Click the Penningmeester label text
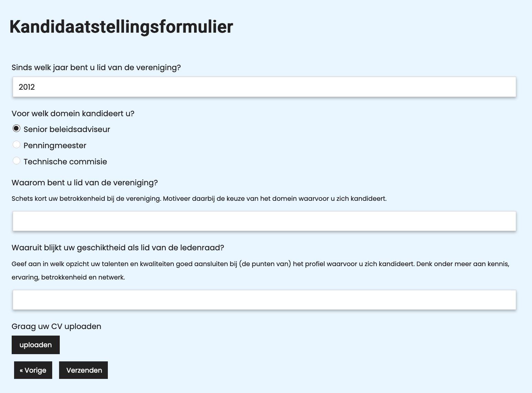This screenshot has width=532, height=393. pyautogui.click(x=55, y=145)
